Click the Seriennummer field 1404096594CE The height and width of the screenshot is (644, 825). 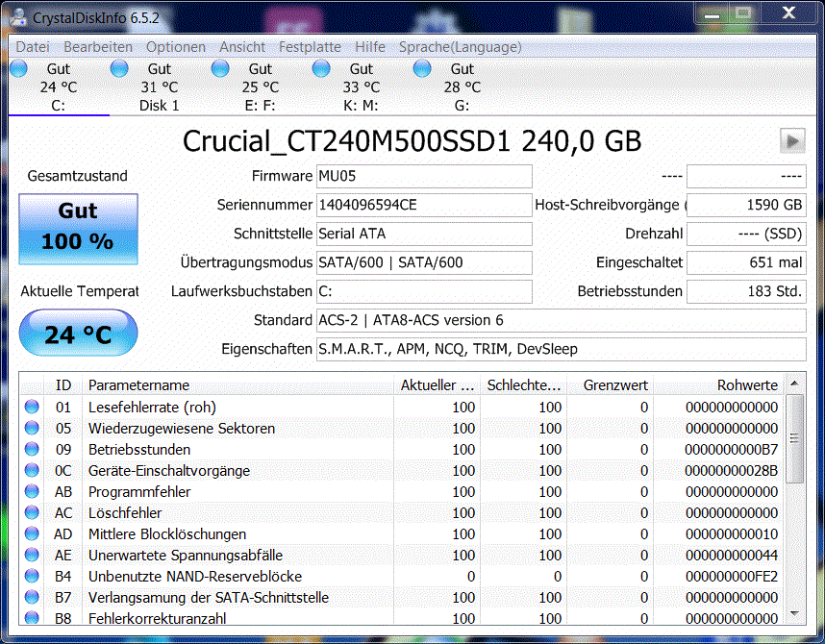(424, 205)
